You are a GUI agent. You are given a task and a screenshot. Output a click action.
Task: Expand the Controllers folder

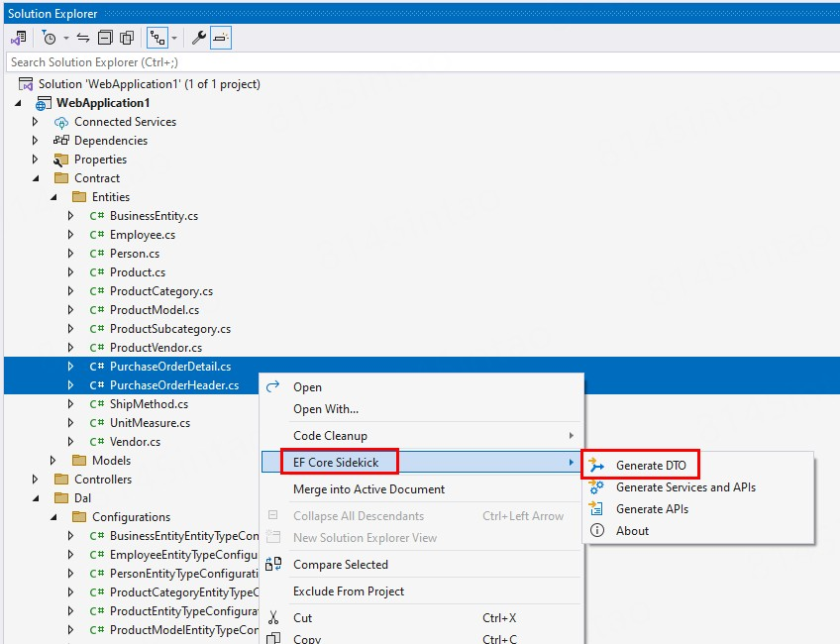(35, 480)
